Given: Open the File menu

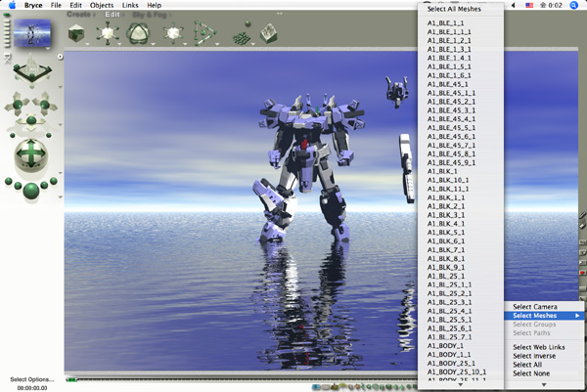Looking at the screenshot, I should 56,5.
